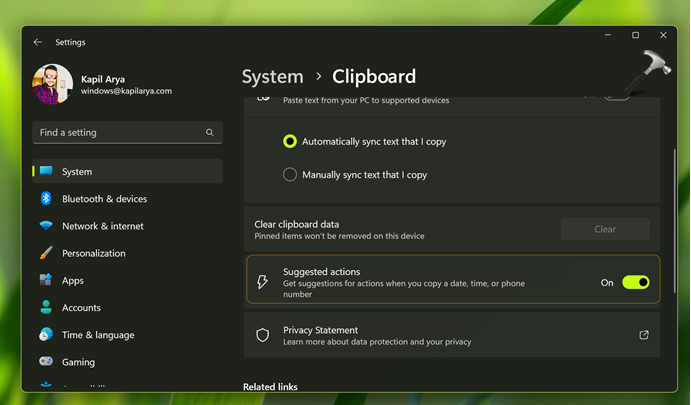Click the search magnifier icon

point(209,132)
